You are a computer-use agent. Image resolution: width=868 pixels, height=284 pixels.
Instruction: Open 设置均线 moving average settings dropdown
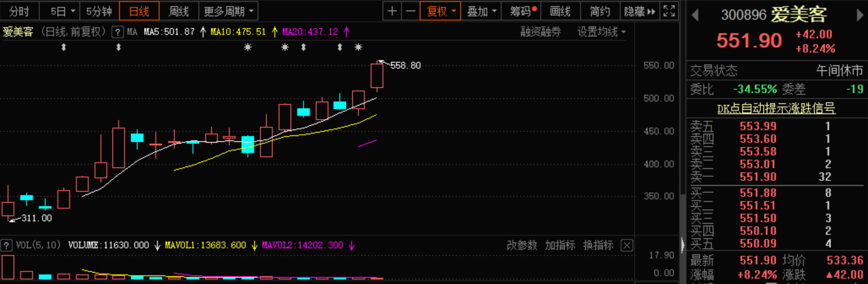pyautogui.click(x=601, y=32)
